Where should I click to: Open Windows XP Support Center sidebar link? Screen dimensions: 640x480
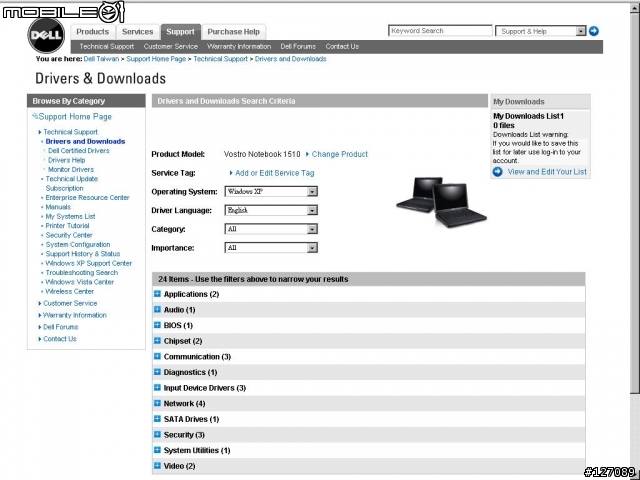(89, 263)
